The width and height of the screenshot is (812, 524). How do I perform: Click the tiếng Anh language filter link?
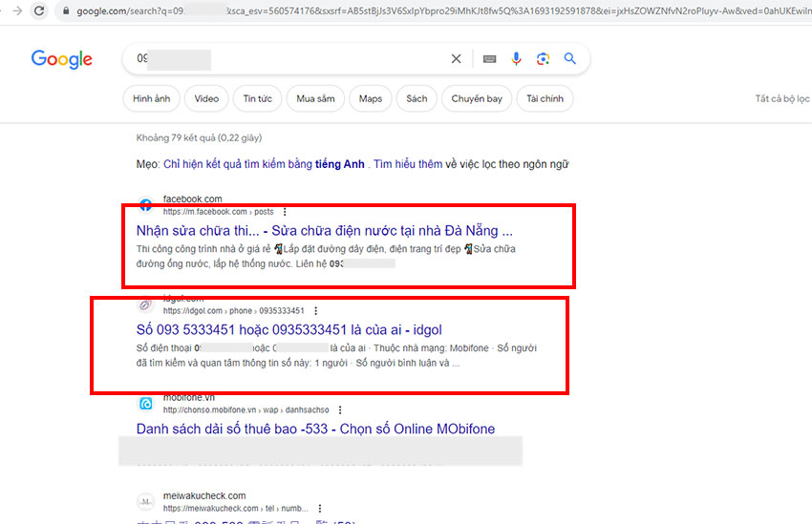340,164
